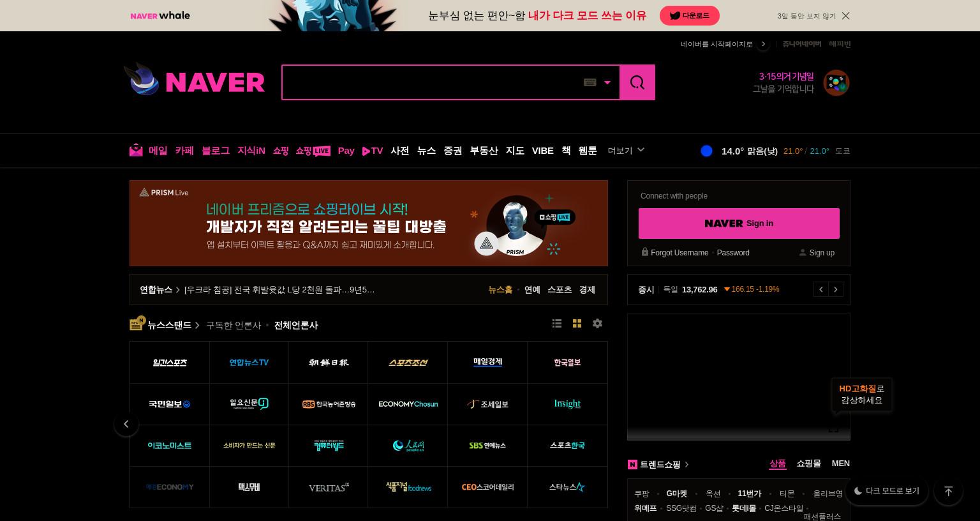The width and height of the screenshot is (980, 521).
Task: Open the 조선일보 press logo
Action: [329, 363]
